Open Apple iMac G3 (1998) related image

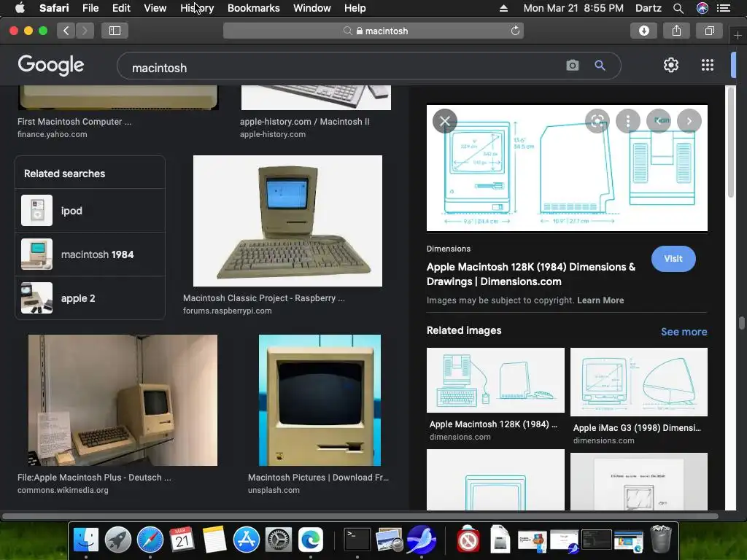pos(639,382)
